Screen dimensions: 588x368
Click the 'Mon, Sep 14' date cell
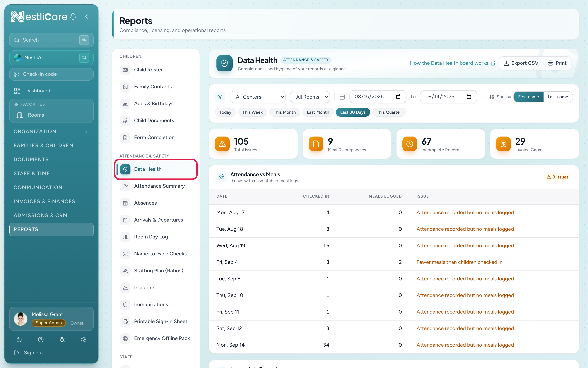click(x=230, y=345)
